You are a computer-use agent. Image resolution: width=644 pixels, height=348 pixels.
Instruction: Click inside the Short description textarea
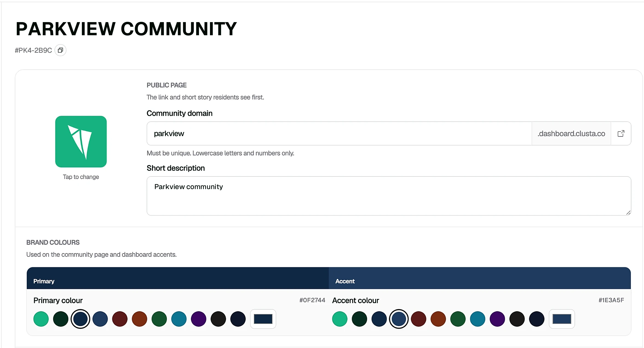(x=389, y=196)
